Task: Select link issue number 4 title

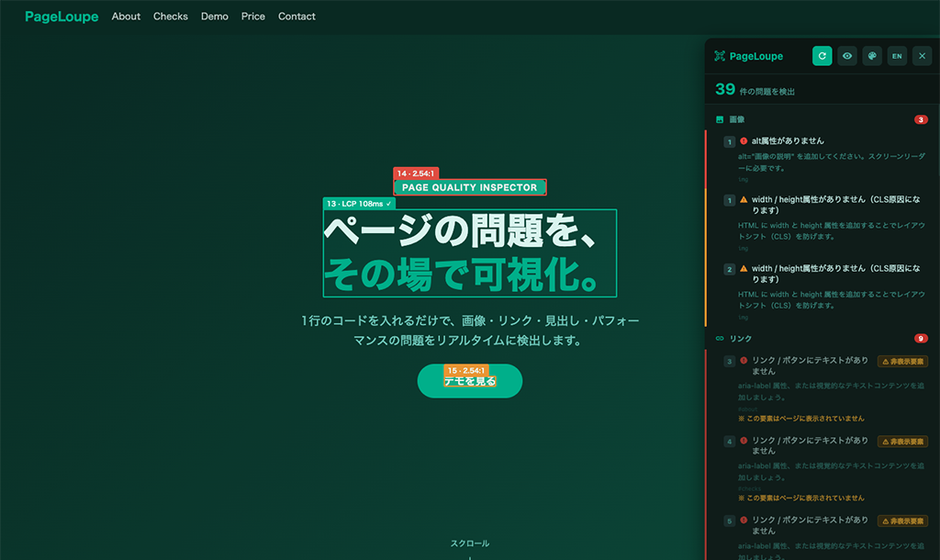Action: pos(810,445)
